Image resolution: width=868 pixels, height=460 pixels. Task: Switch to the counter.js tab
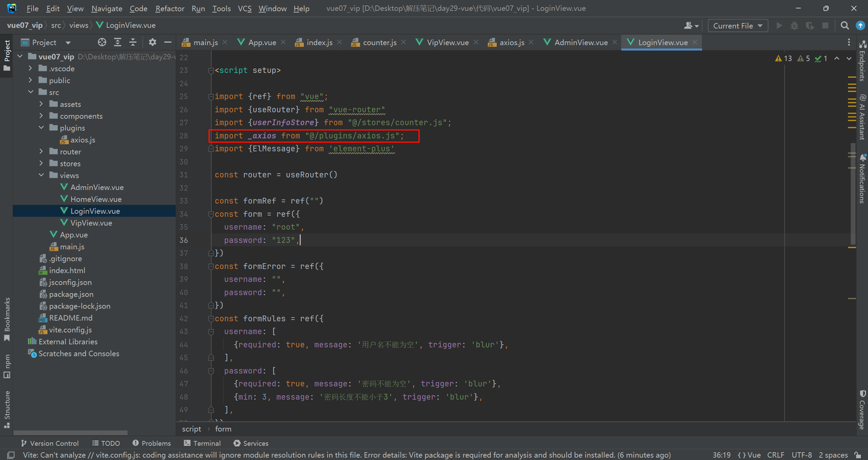tap(379, 42)
